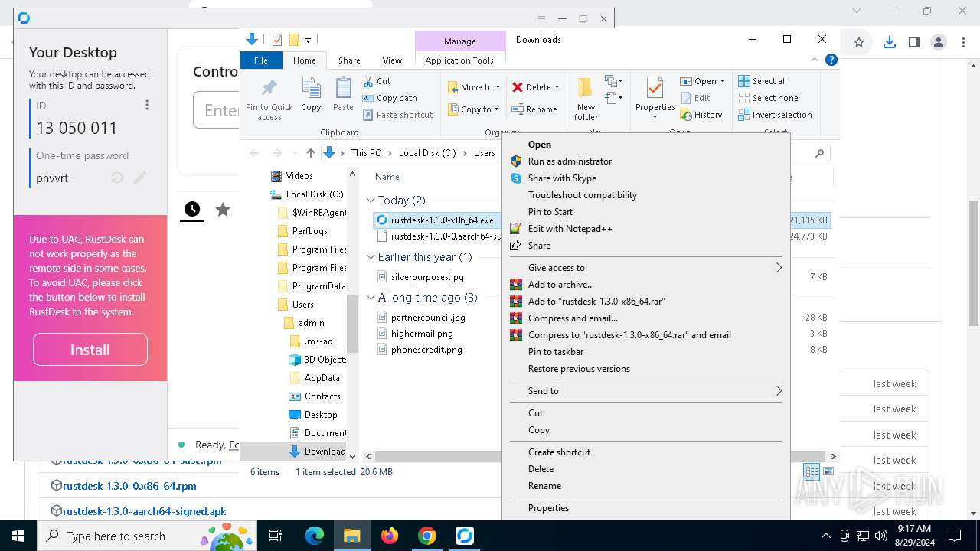Click the Paste icon in the ribbon

[x=343, y=95]
